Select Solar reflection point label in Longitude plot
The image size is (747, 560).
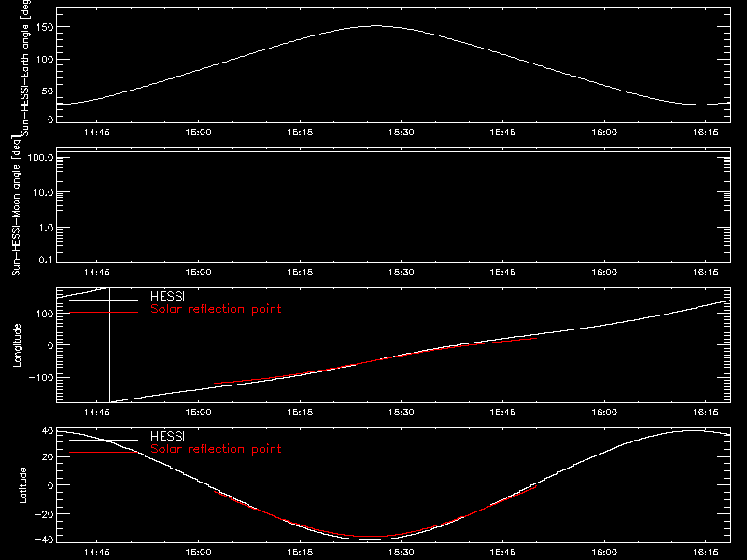[216, 309]
